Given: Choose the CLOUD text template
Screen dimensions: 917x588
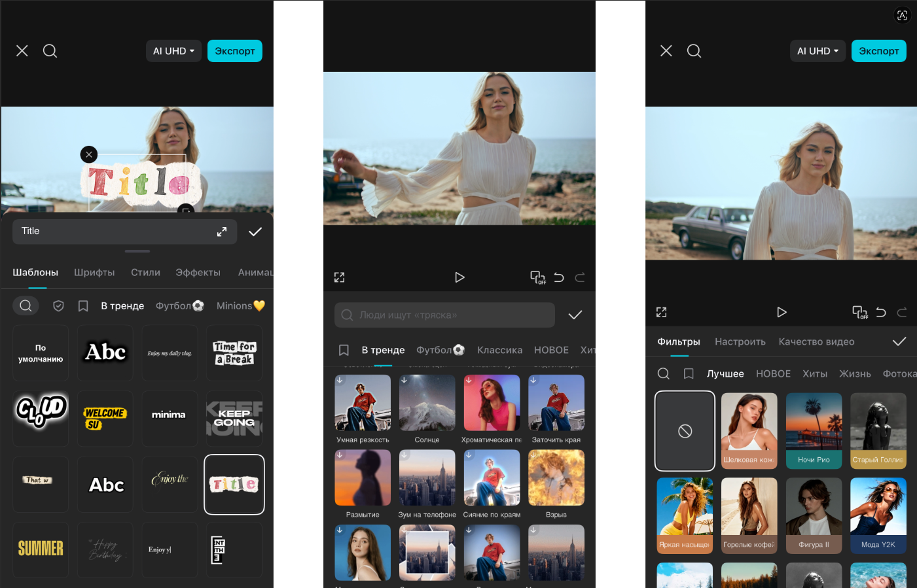Looking at the screenshot, I should pos(41,419).
